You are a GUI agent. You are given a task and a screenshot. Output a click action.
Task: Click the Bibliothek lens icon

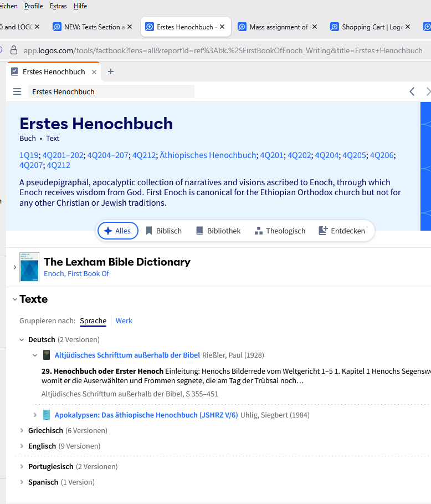pos(199,231)
